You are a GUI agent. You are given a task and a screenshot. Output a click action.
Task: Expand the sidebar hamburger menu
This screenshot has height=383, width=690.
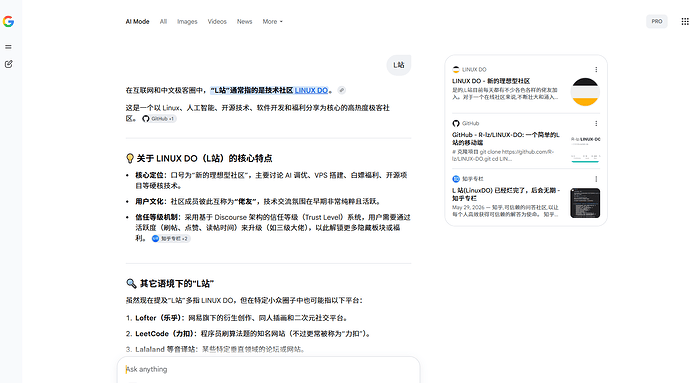(8, 47)
